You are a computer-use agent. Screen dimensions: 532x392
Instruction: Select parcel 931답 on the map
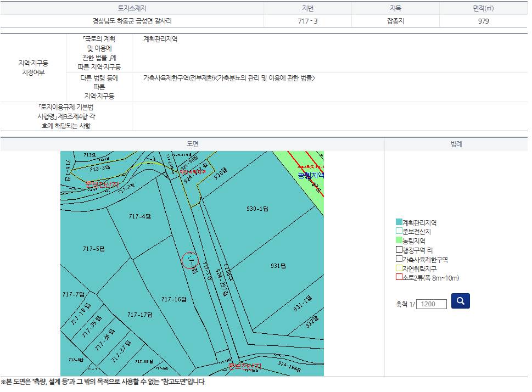(x=278, y=266)
